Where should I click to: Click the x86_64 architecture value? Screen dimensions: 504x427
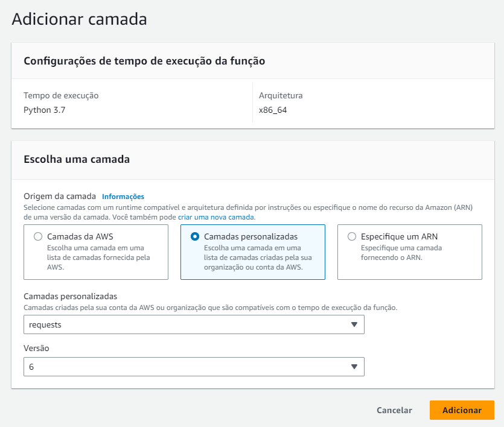[x=272, y=110]
